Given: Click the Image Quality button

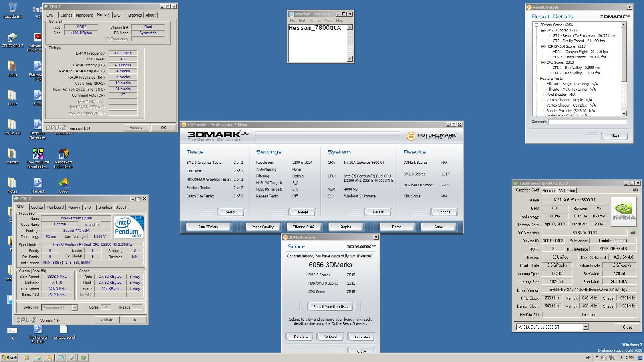Looking at the screenshot, I should tap(264, 227).
